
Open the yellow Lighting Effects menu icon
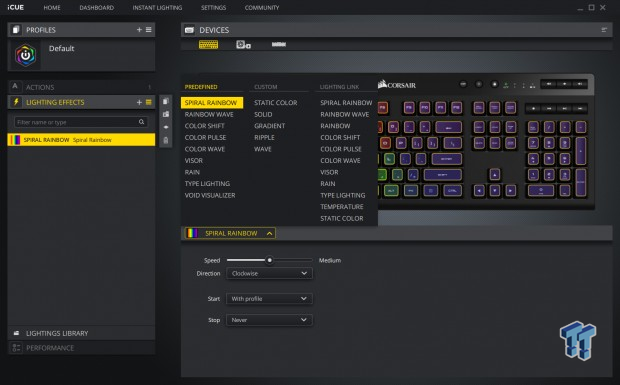pos(149,102)
